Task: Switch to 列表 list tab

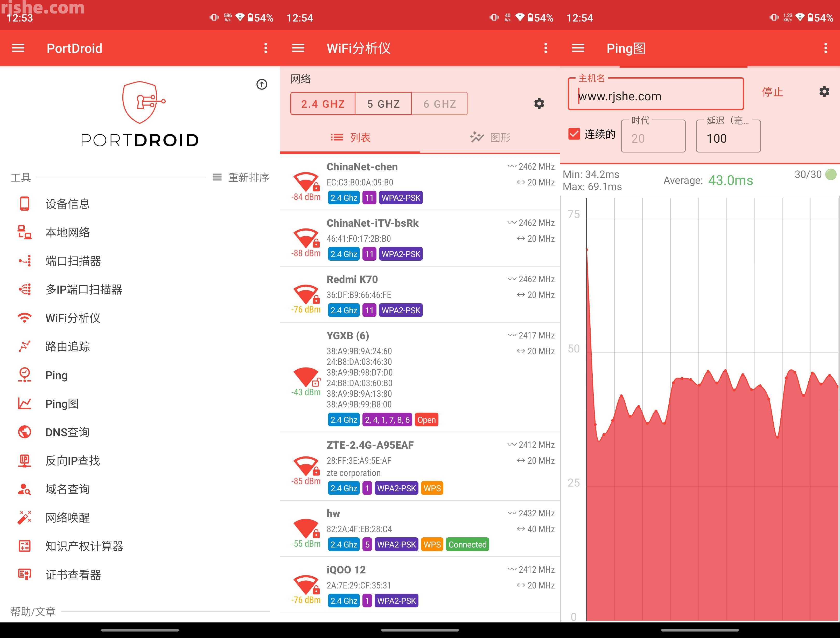Action: coord(350,137)
